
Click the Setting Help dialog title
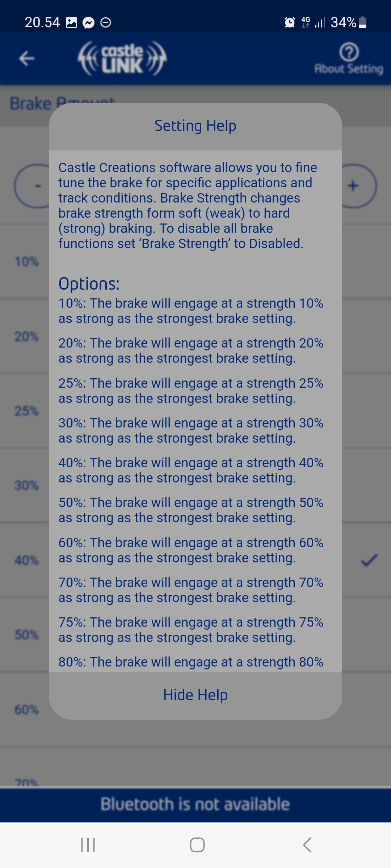point(195,126)
